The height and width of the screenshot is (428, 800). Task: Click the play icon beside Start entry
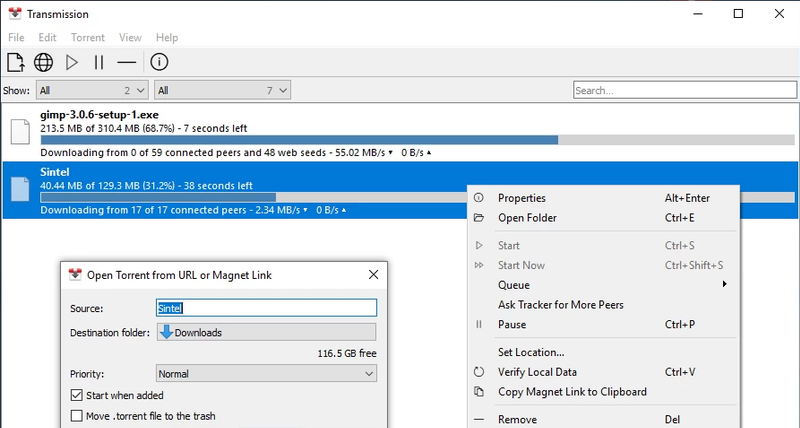click(479, 245)
